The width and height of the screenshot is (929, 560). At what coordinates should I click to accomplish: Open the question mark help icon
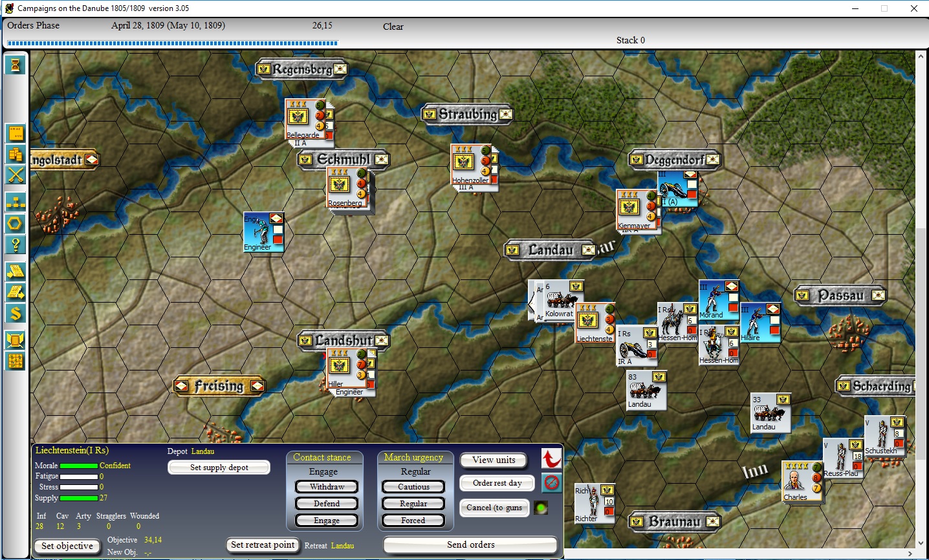(x=16, y=244)
